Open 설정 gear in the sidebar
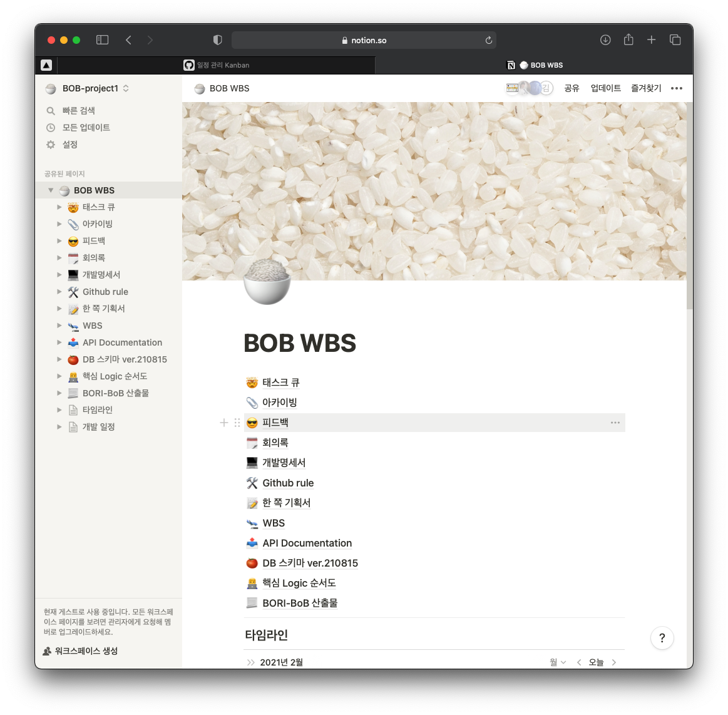Image resolution: width=728 pixels, height=715 pixels. click(51, 145)
